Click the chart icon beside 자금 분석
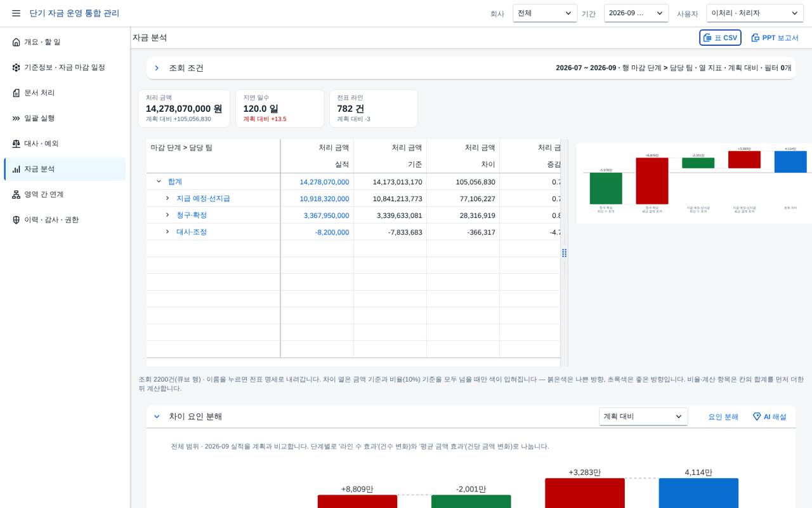 tap(16, 169)
